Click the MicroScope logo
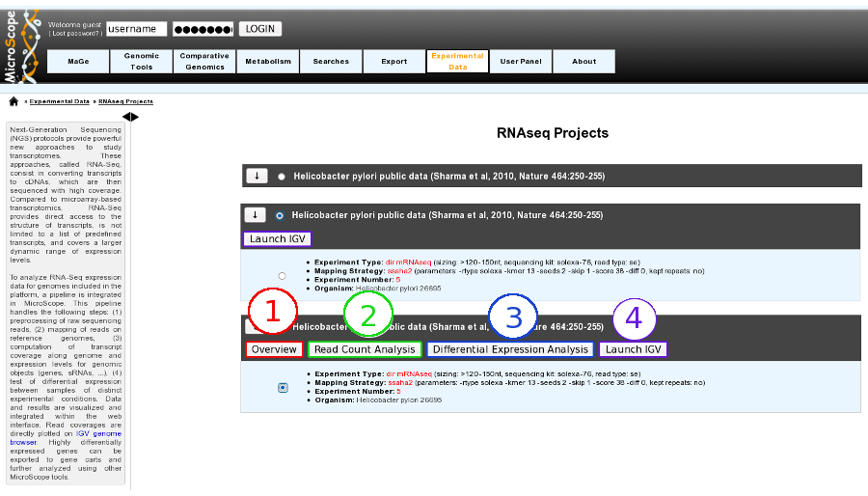Screen dimensions: 868x496 coord(21,46)
